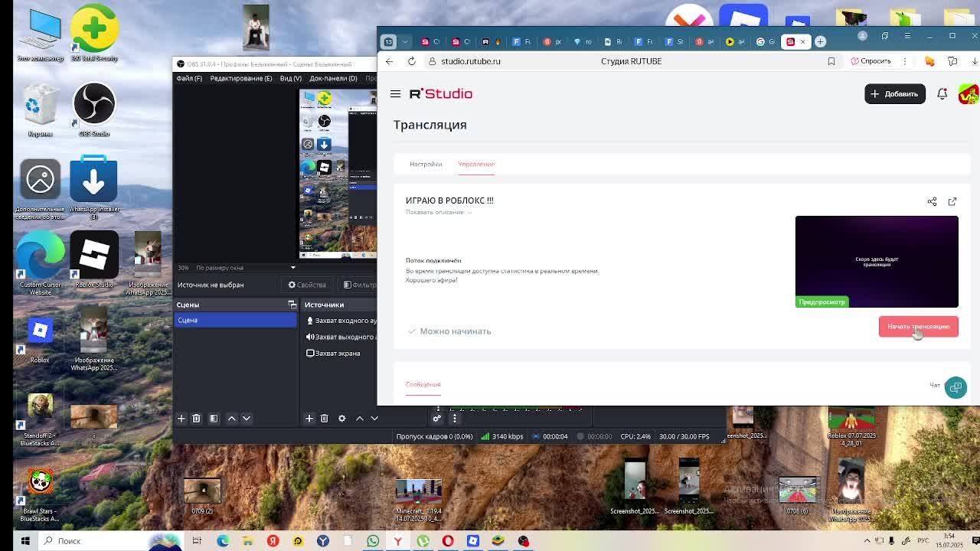Image resolution: width=980 pixels, height=551 pixels.
Task: Select the Сообщения tab
Action: tap(423, 384)
